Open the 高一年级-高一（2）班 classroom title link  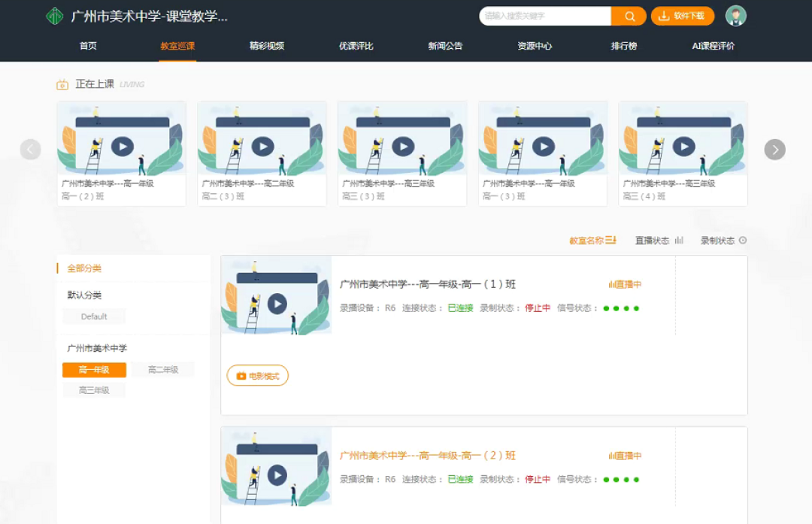[428, 456]
